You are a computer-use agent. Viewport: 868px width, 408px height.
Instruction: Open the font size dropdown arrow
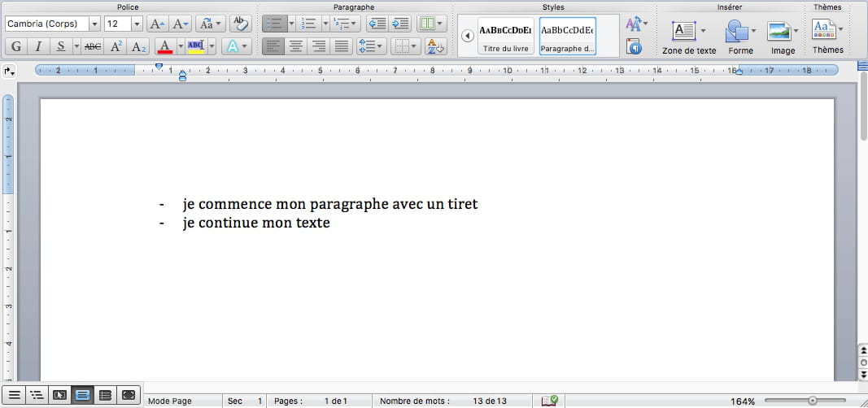tap(136, 24)
